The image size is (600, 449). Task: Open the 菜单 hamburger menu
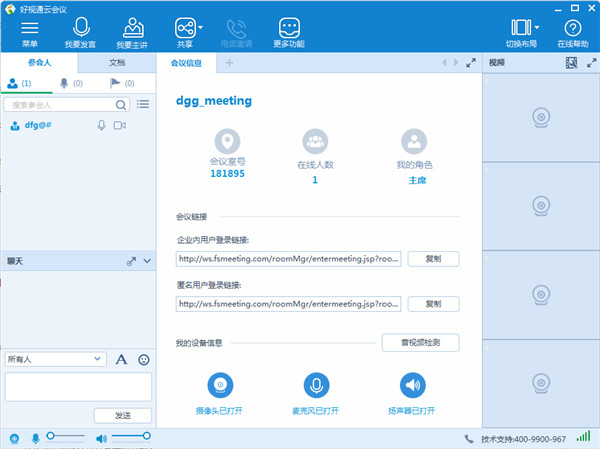coord(30,29)
